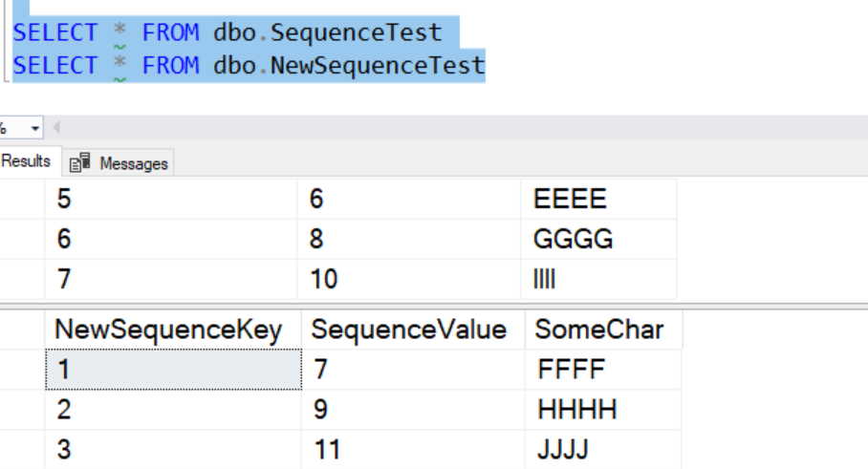
Task: Place cursor on dbo.SequenceTest in query
Action: click(327, 32)
